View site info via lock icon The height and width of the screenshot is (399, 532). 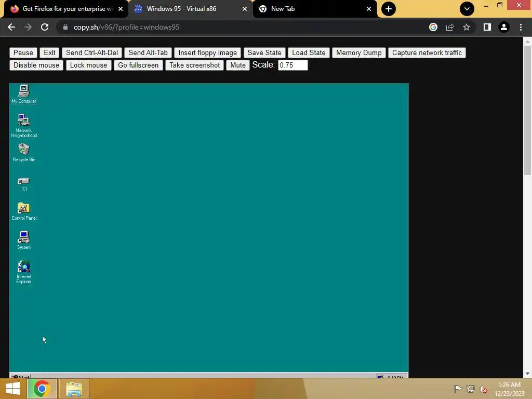(65, 27)
